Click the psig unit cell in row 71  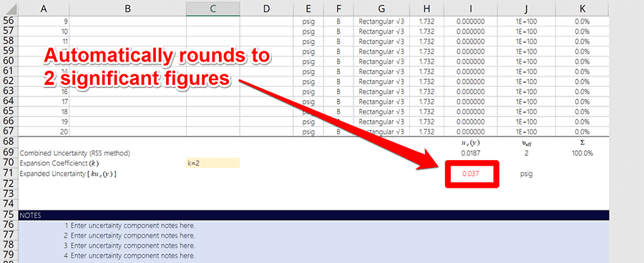pos(526,174)
